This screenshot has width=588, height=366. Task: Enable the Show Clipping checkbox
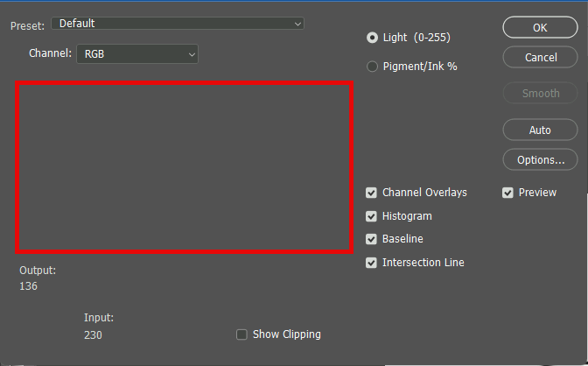pyautogui.click(x=242, y=334)
